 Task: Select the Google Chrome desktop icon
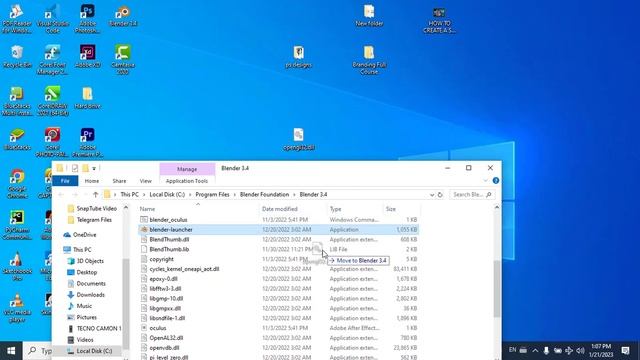point(17,184)
